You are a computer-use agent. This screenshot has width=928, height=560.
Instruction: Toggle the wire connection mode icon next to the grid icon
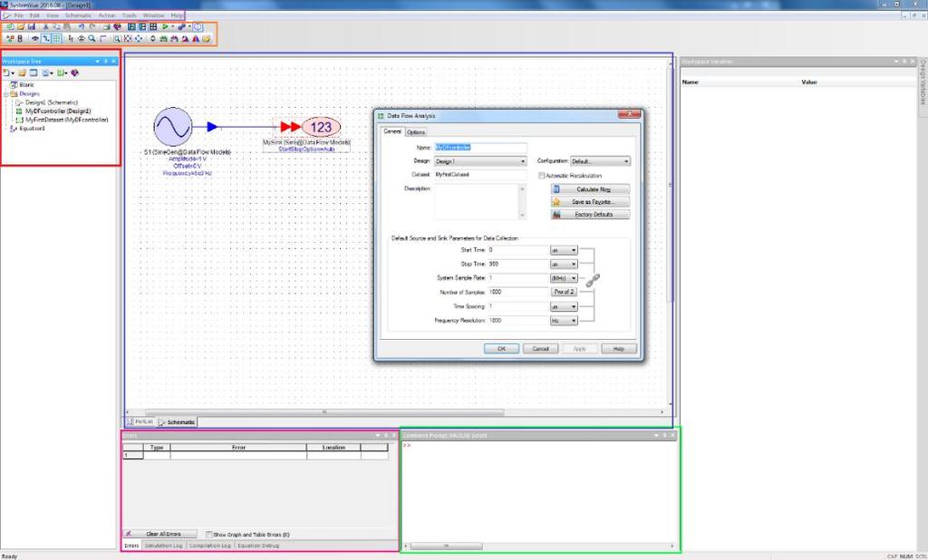tap(46, 38)
